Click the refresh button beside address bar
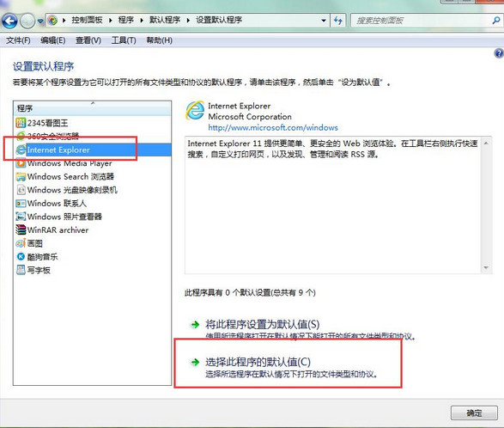Screen dimensions: 504x428 coord(337,21)
